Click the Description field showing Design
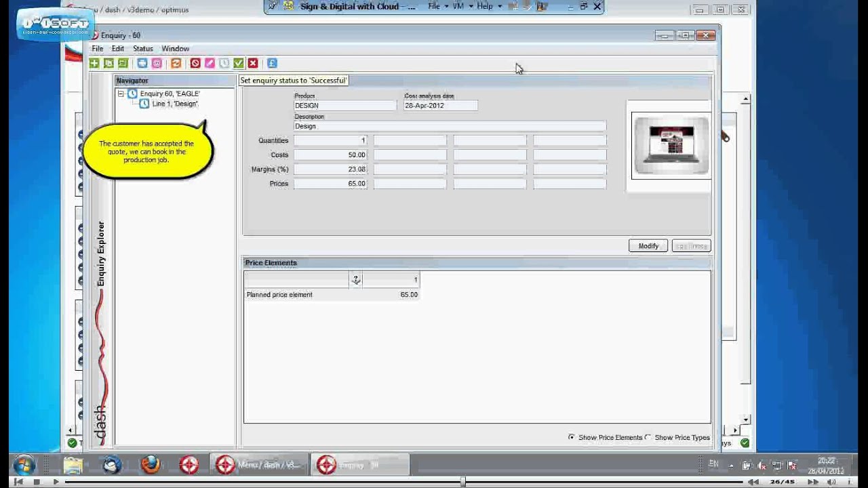 coord(450,126)
